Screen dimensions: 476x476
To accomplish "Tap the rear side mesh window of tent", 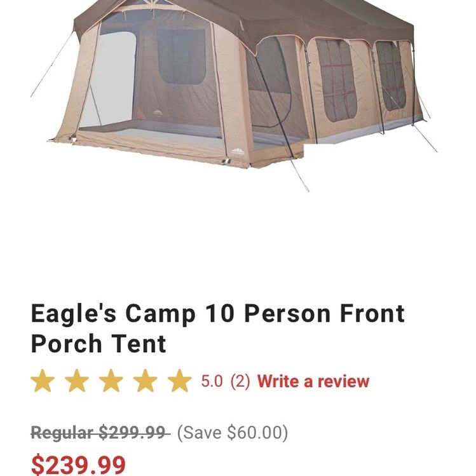I will point(391,76).
